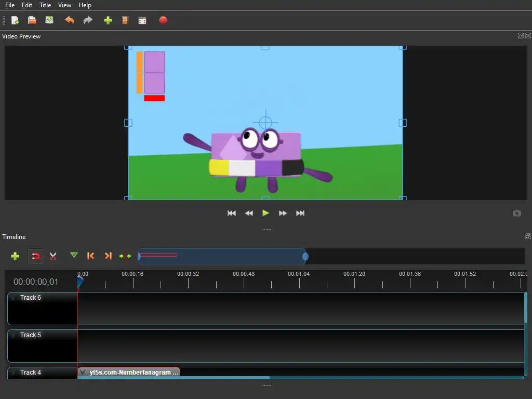532x399 pixels.
Task: Import files with the green plus toolbar icon
Action: (x=108, y=20)
